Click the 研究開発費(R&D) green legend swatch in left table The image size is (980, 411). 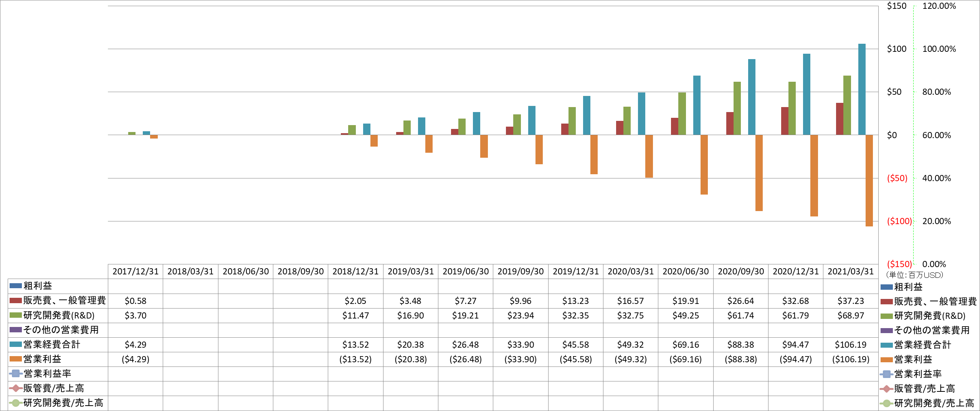tap(16, 315)
